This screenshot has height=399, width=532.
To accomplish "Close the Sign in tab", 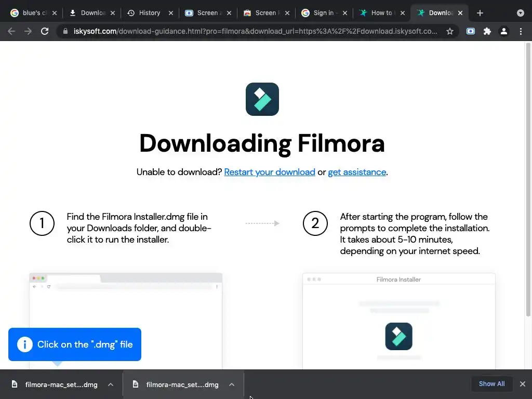I will click(345, 13).
